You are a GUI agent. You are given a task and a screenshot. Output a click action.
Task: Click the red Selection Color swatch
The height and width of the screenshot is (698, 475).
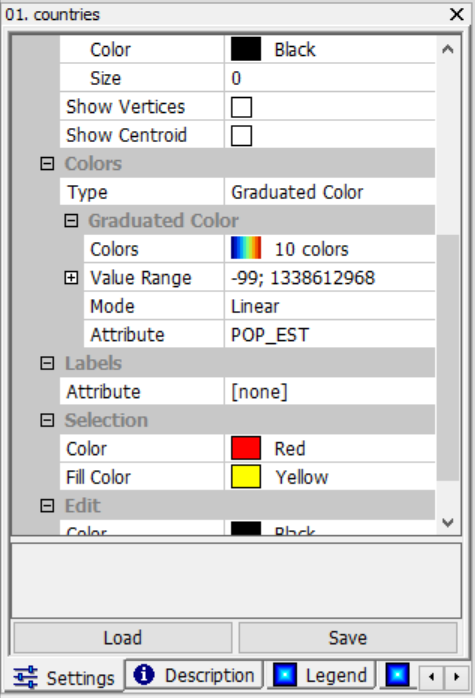click(246, 448)
